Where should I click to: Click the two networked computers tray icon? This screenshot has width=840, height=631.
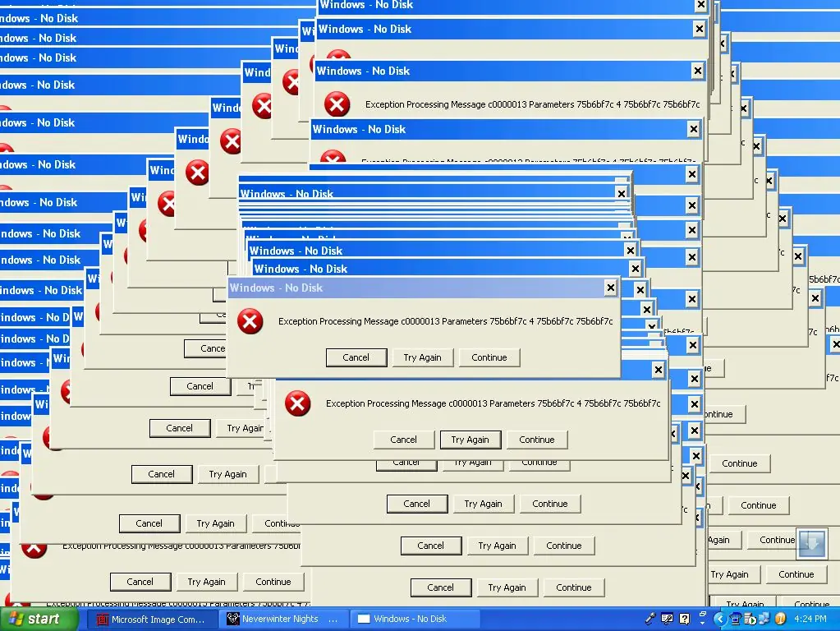764,619
